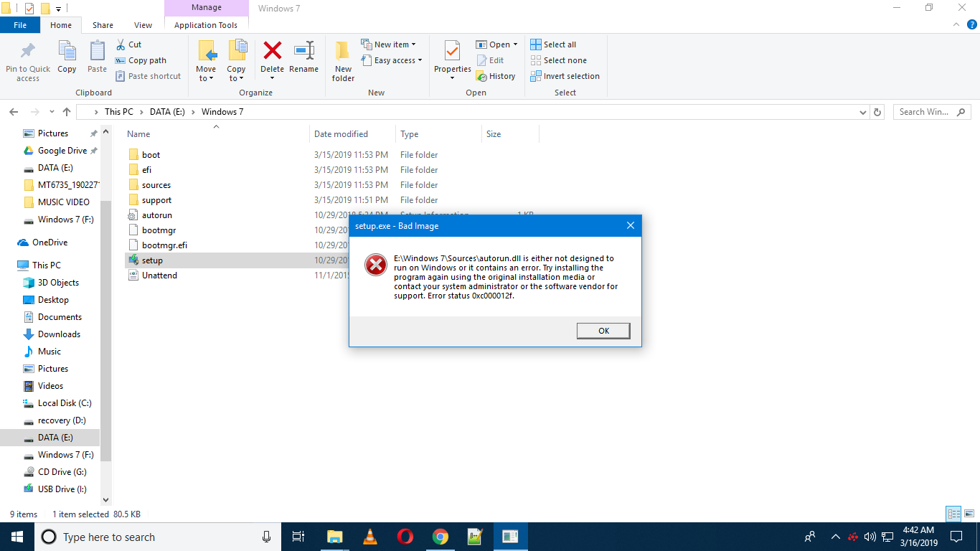The height and width of the screenshot is (551, 980).
Task: Go up one folder level arrow
Action: (67, 112)
